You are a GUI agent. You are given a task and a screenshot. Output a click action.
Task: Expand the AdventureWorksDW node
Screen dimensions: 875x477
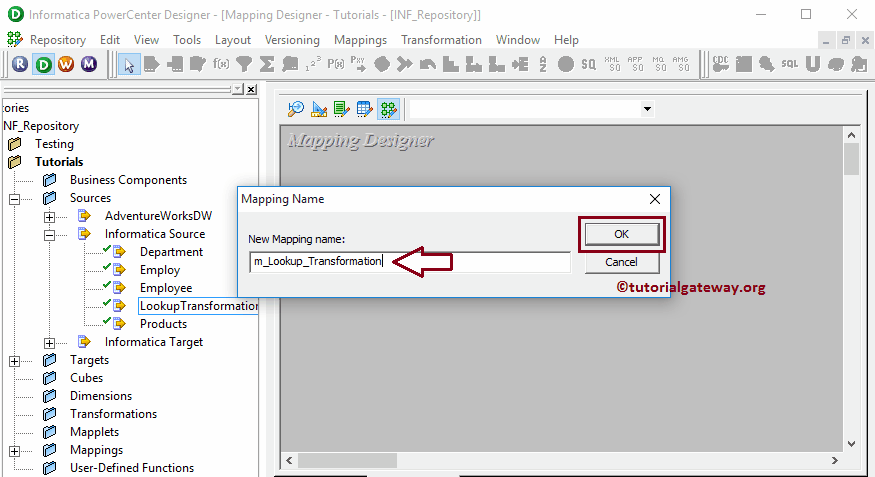pyautogui.click(x=50, y=217)
